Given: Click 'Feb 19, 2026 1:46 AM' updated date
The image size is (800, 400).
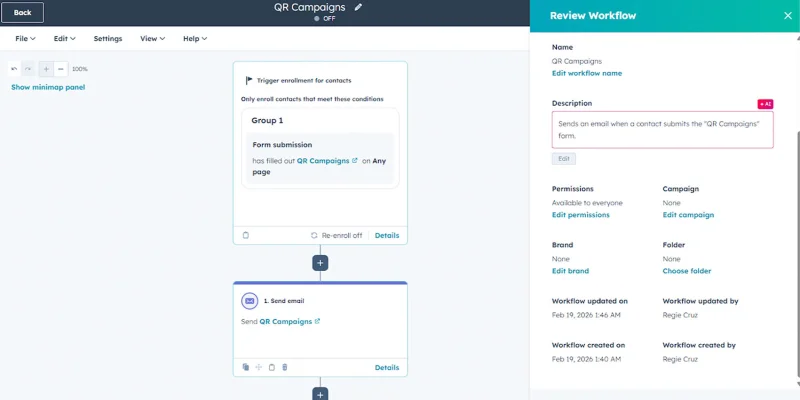Looking at the screenshot, I should click(x=586, y=315).
